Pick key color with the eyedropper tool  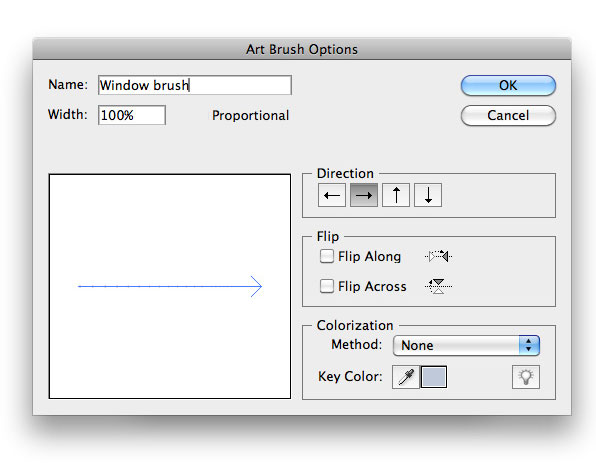tap(406, 377)
